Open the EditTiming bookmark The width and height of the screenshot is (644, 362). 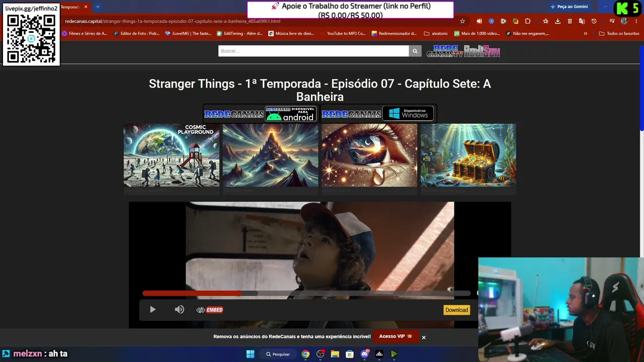pos(239,34)
